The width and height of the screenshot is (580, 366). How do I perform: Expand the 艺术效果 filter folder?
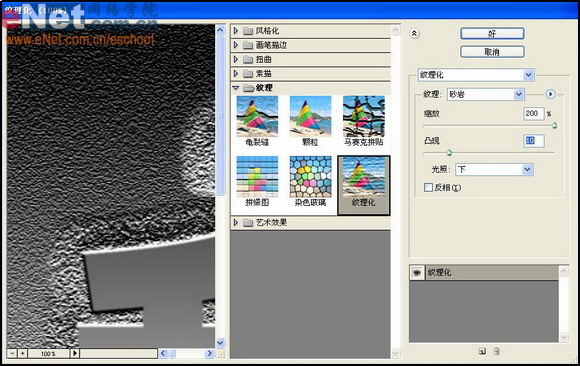tap(236, 222)
